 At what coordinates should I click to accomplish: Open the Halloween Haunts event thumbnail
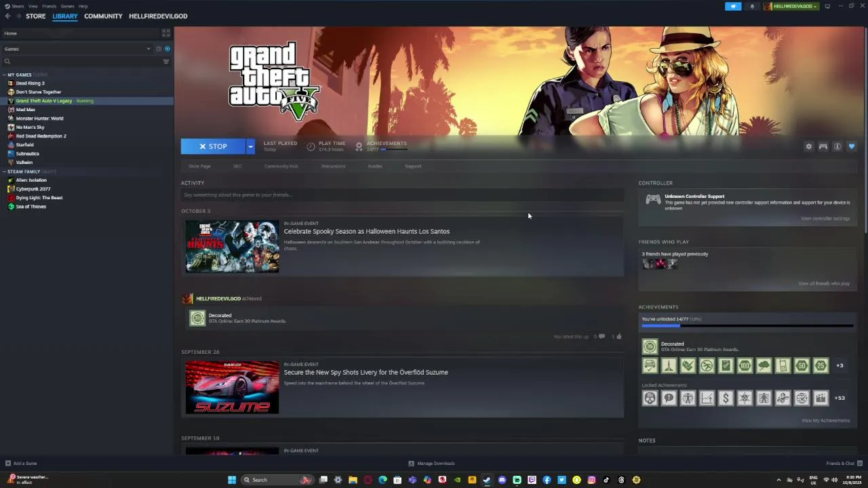[x=233, y=247]
